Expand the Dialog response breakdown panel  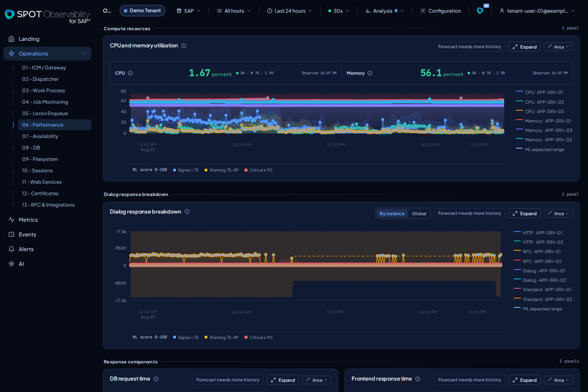coord(524,214)
